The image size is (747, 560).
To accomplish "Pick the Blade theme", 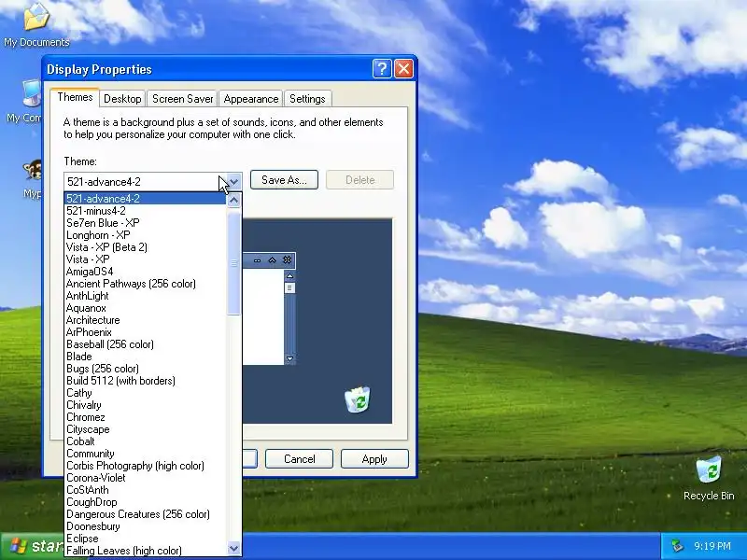I will [146, 357].
